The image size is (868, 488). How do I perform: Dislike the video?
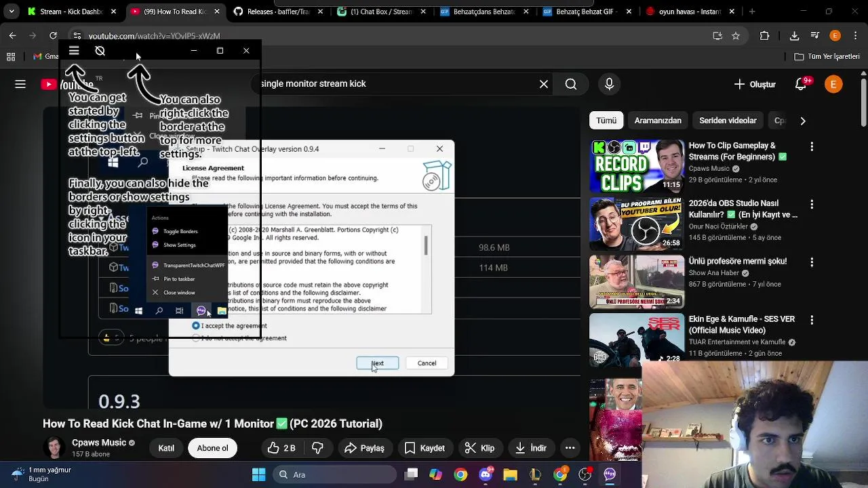point(317,448)
